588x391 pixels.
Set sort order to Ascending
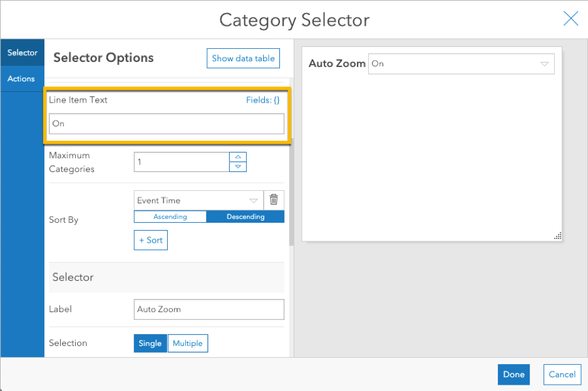[170, 216]
